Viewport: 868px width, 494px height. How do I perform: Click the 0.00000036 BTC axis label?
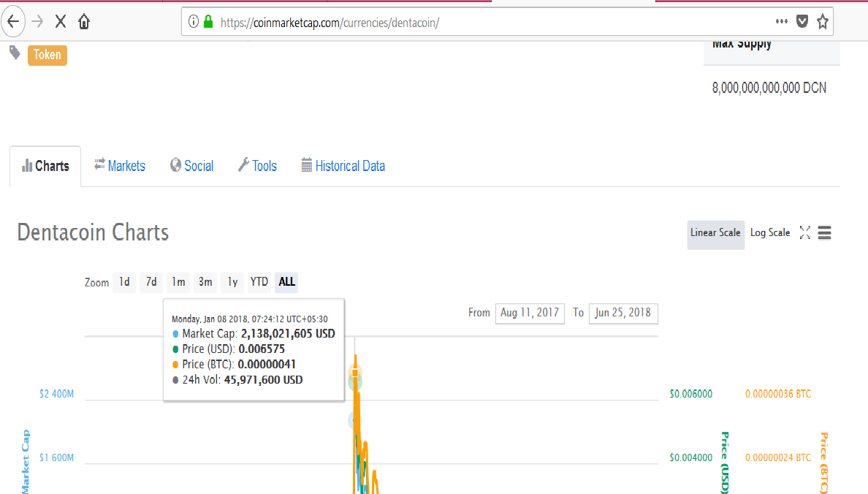click(x=778, y=394)
